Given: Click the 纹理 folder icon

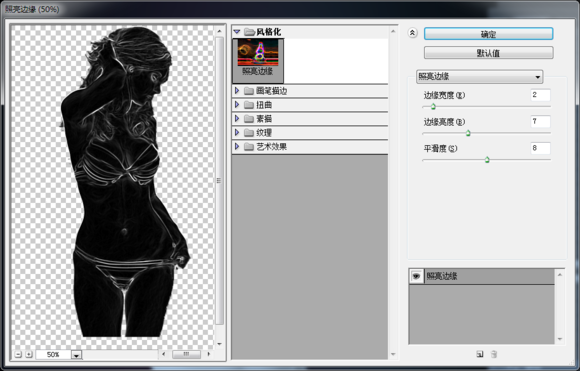Looking at the screenshot, I should (249, 133).
